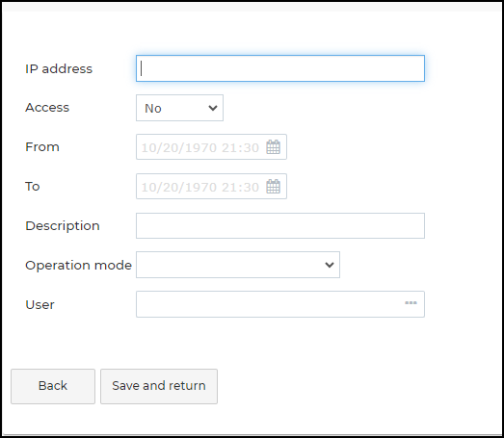
Task: Click the To date-time input
Action: 211,187
